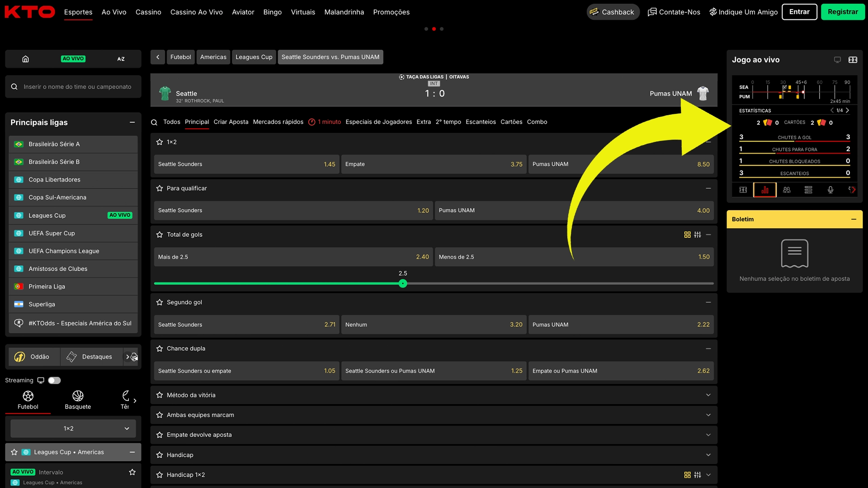Viewport: 868px width, 488px height.
Task: Star the Handicap 1×2 market
Action: (x=160, y=475)
